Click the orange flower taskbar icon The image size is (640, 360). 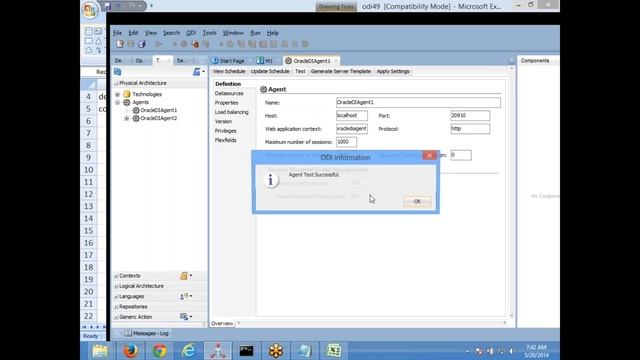point(276,351)
